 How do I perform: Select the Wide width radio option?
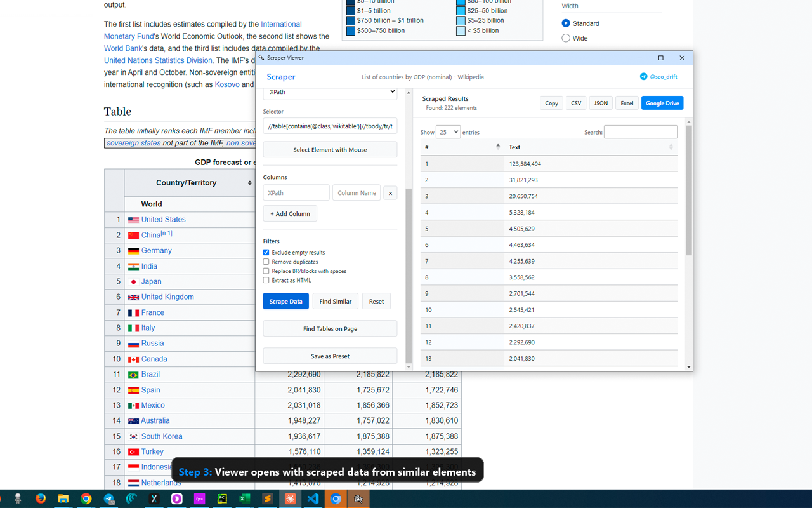coord(566,38)
